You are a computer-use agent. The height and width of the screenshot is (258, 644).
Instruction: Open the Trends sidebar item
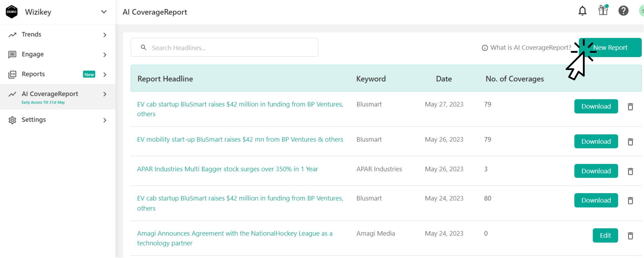(x=58, y=35)
